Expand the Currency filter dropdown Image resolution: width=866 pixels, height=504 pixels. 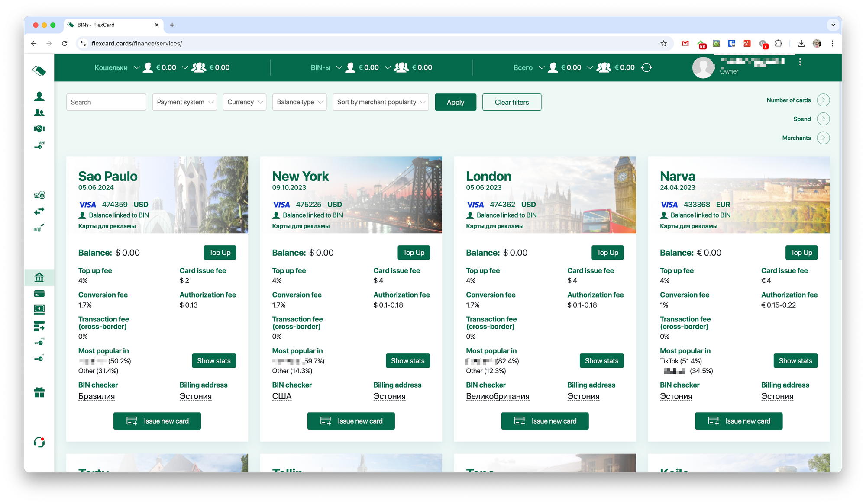coord(245,102)
